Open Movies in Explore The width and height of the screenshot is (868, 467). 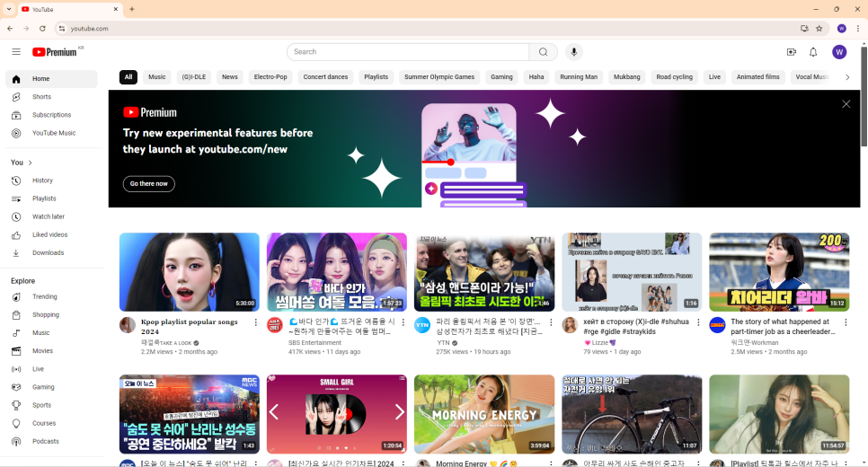[x=51, y=351]
